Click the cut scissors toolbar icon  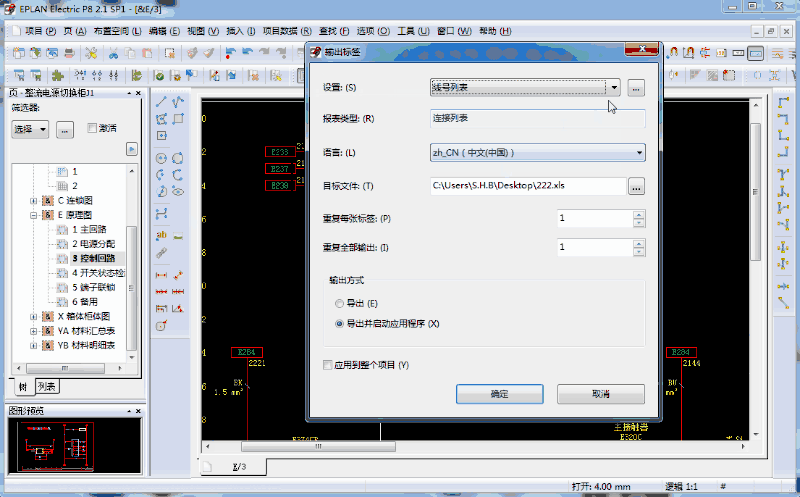tap(114, 53)
